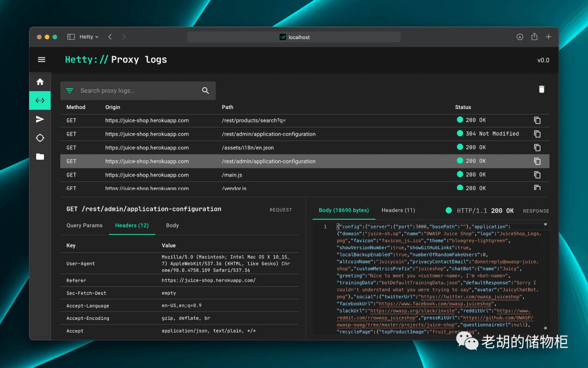Click the v0.0 version label
The image size is (588, 368).
click(543, 60)
